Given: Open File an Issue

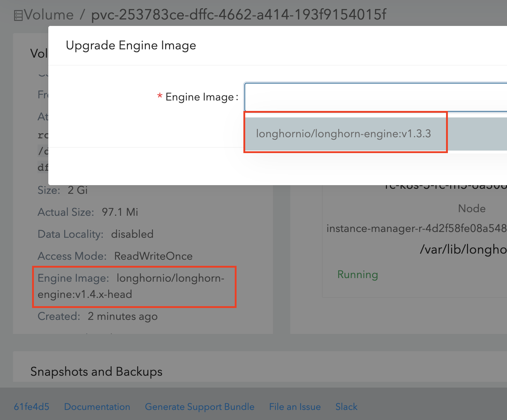Looking at the screenshot, I should coord(295,407).
